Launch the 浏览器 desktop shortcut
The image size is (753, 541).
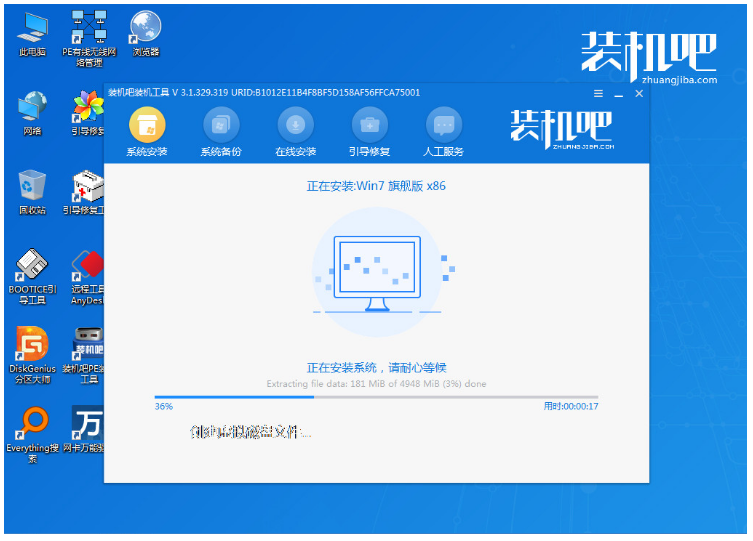pyautogui.click(x=146, y=34)
